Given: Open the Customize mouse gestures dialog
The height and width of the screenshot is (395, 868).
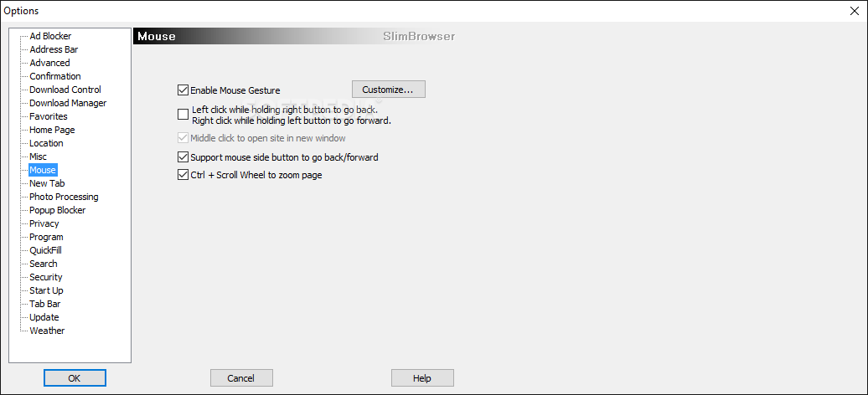Looking at the screenshot, I should tap(389, 89).
